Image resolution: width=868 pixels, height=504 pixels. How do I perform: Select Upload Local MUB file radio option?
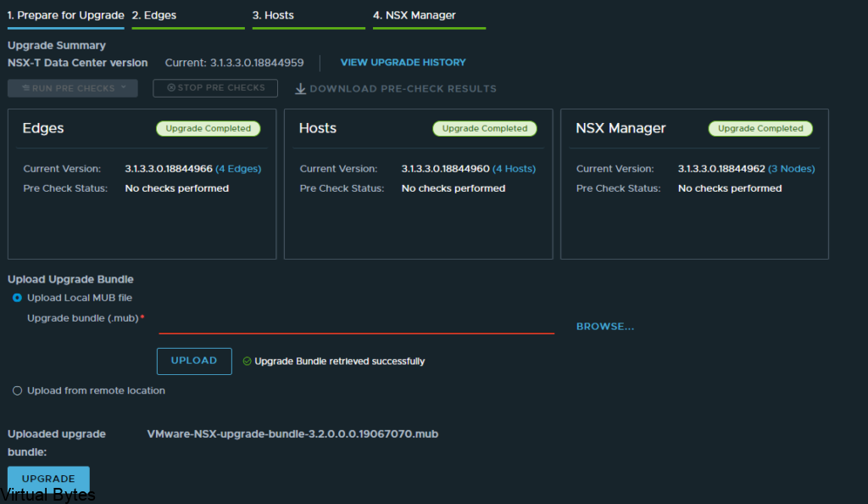pyautogui.click(x=17, y=298)
